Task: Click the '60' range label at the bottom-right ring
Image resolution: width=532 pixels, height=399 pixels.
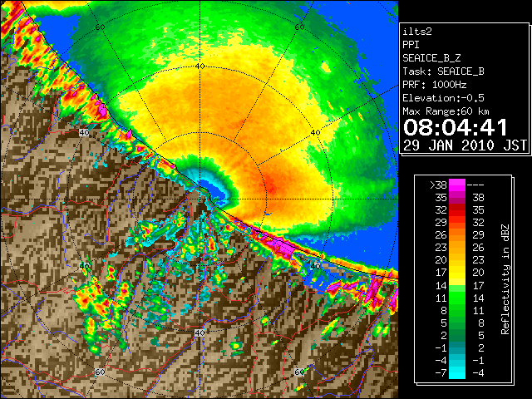Action: click(x=299, y=372)
